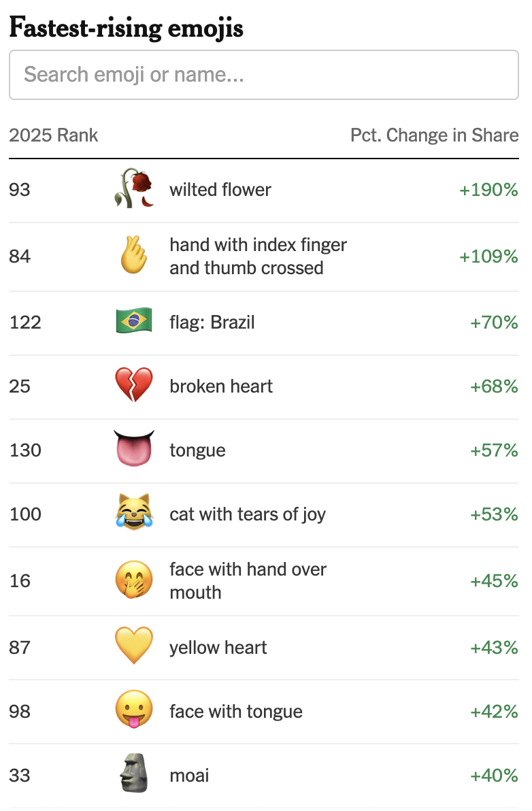Select the broken heart emoji icon

(x=134, y=385)
